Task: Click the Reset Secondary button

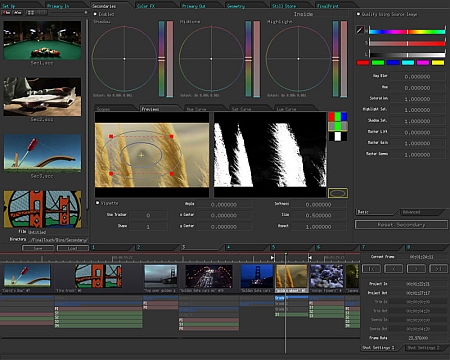Action: [x=401, y=225]
